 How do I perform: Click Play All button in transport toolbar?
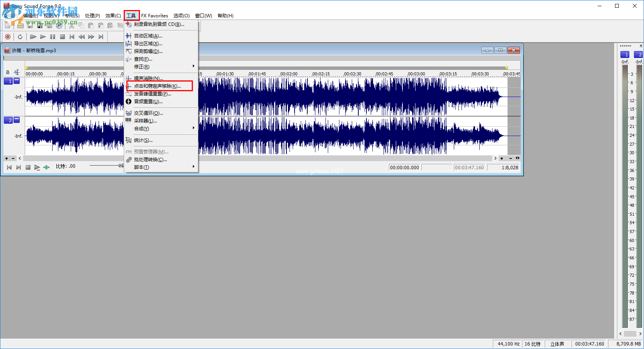click(x=33, y=37)
